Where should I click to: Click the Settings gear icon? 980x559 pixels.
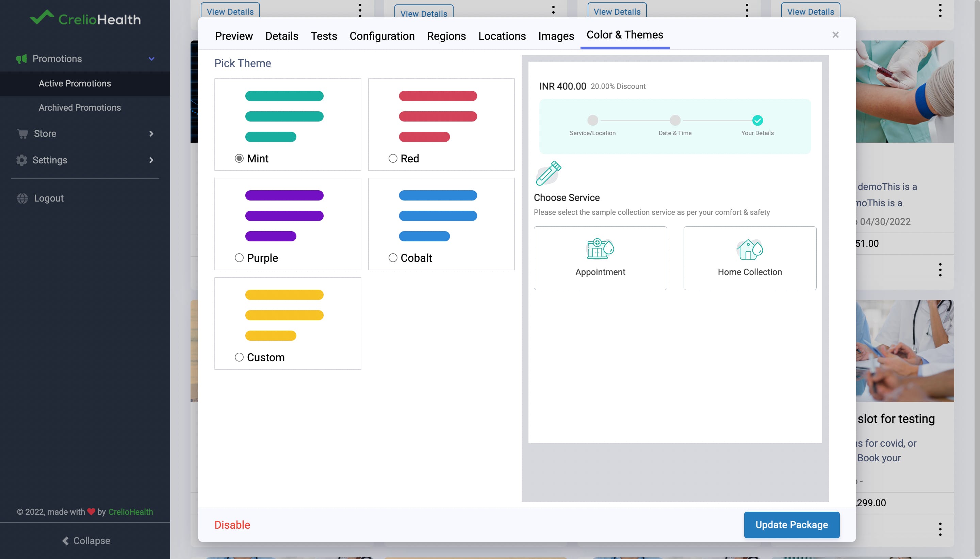[x=21, y=160]
